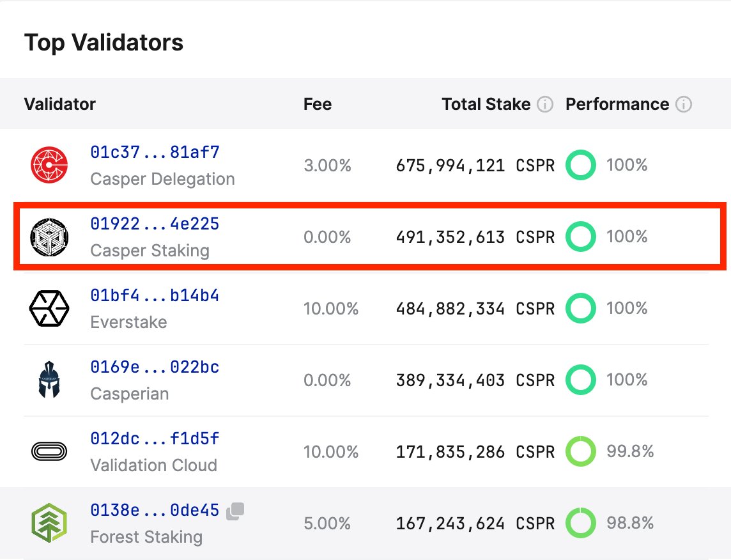The width and height of the screenshot is (731, 560).
Task: Click the Casper Staking name label
Action: click(150, 251)
